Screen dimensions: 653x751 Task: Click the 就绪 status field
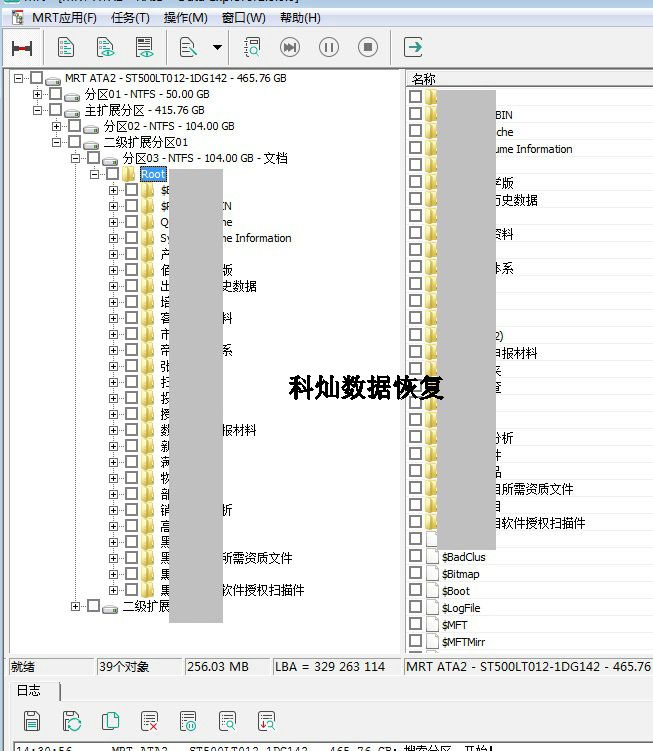51,667
